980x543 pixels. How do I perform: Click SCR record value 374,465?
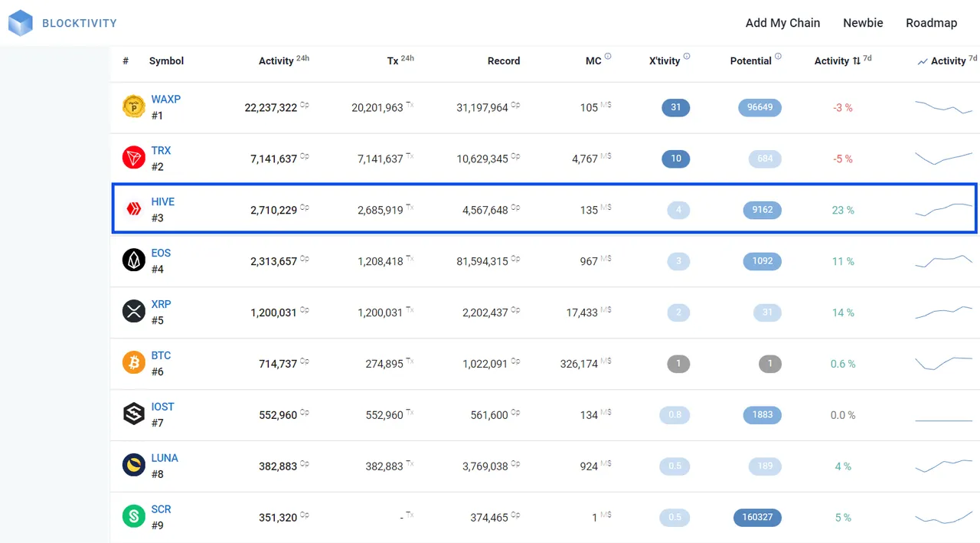tap(489, 518)
